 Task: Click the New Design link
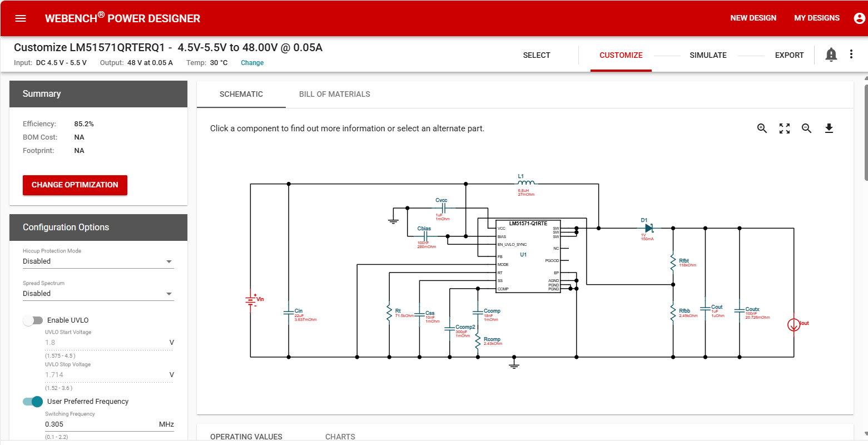point(753,18)
